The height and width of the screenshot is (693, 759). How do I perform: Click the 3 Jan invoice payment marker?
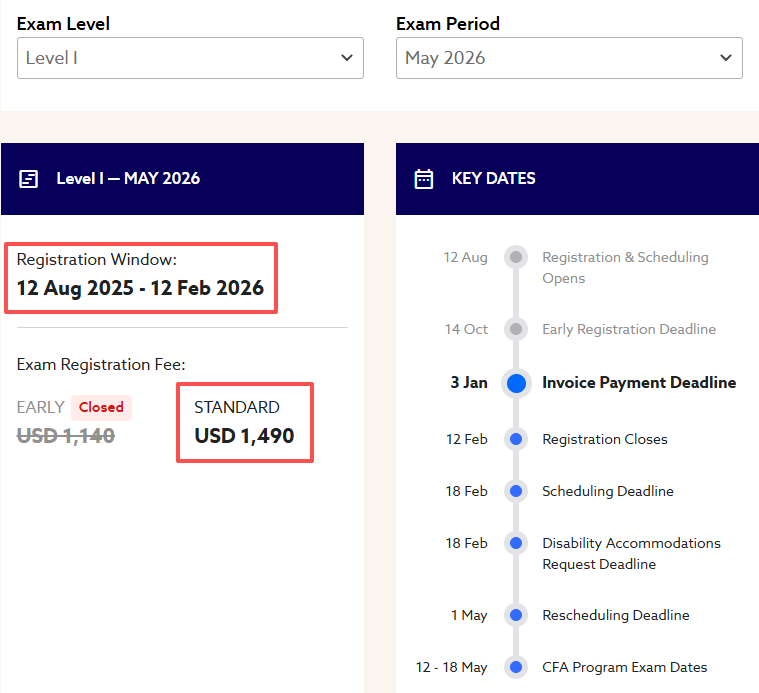coord(516,383)
